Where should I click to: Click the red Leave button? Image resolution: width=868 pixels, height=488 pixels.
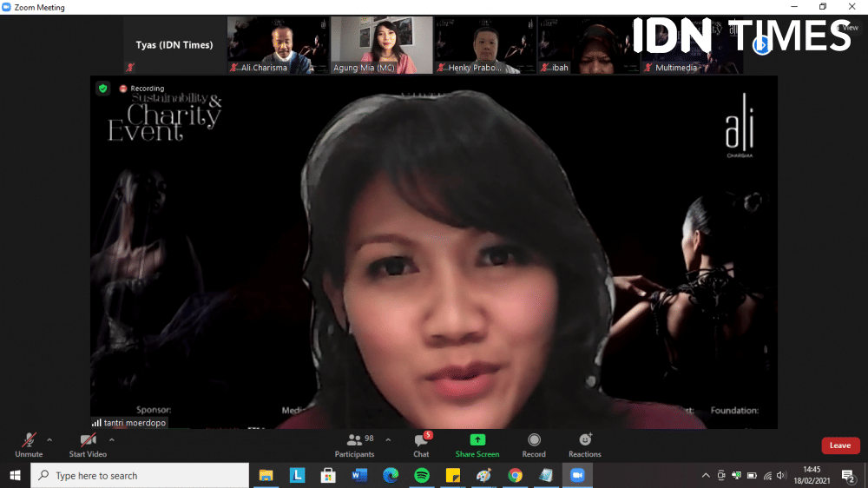coord(840,445)
